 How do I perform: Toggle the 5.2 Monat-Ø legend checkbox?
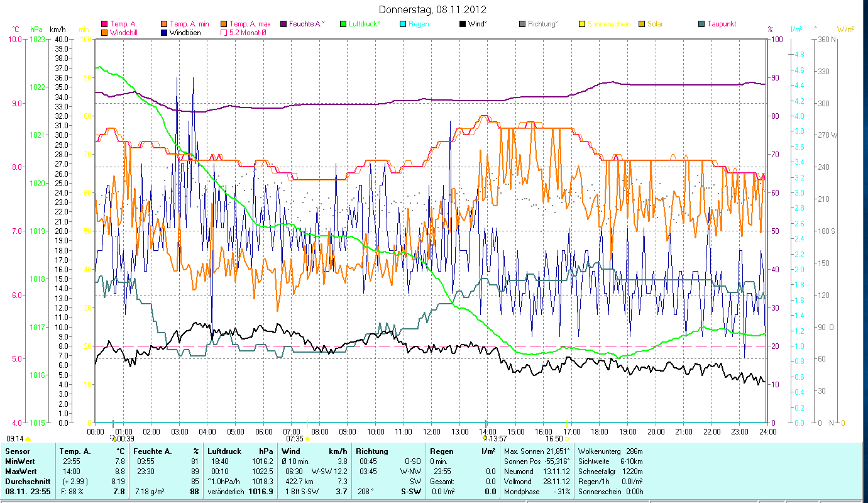(x=224, y=32)
